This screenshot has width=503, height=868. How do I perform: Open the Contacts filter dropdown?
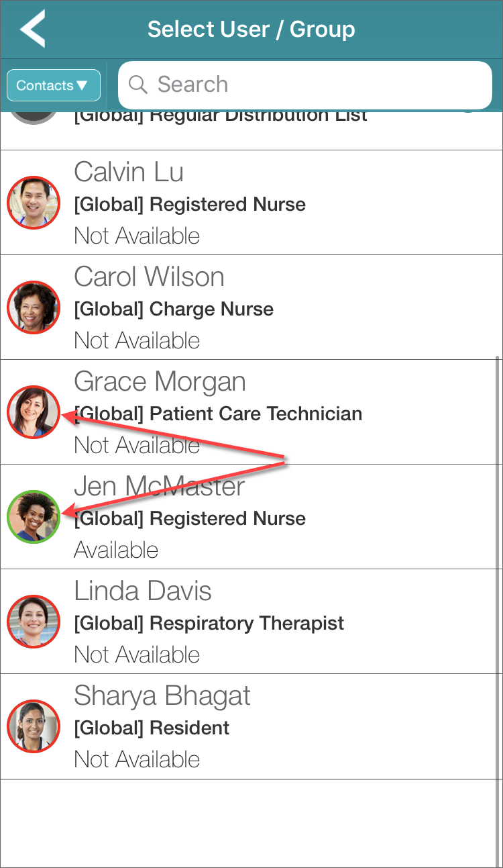click(x=54, y=85)
